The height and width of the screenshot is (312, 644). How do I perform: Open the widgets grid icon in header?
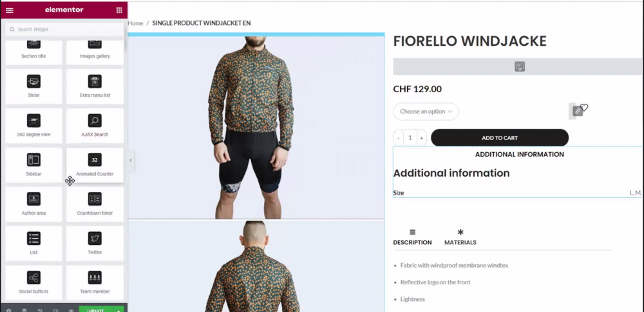[119, 10]
